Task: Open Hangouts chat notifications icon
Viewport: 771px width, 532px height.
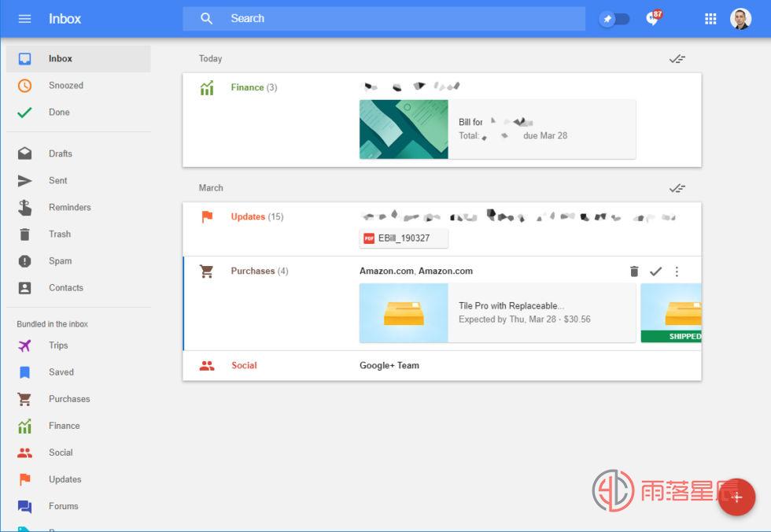Action: (654, 18)
